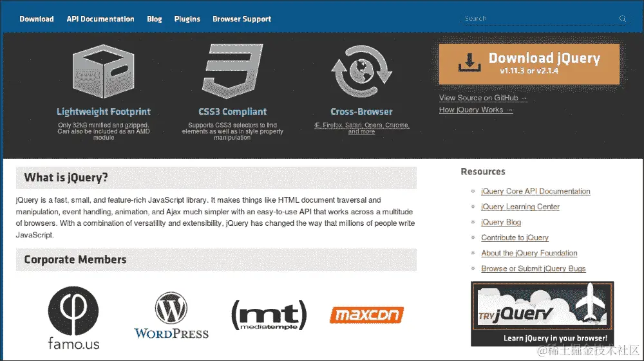Open the How jQuery Works link
This screenshot has width=644, height=361.
(476, 109)
